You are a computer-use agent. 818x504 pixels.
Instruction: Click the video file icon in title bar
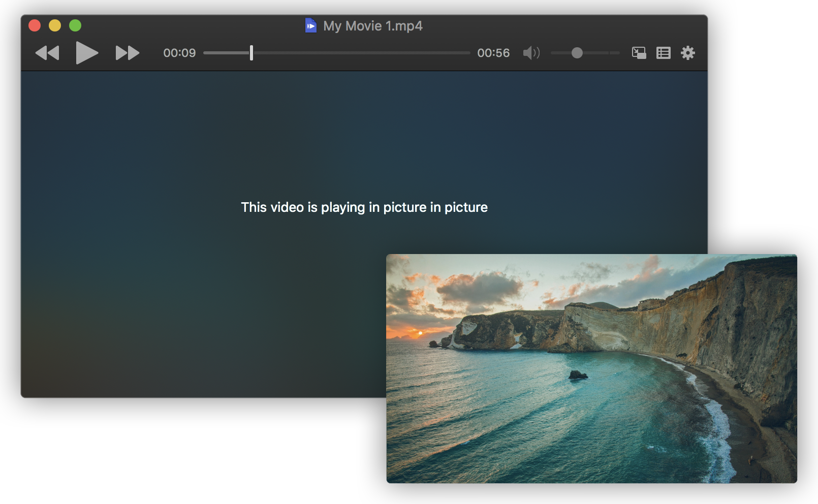pos(310,25)
